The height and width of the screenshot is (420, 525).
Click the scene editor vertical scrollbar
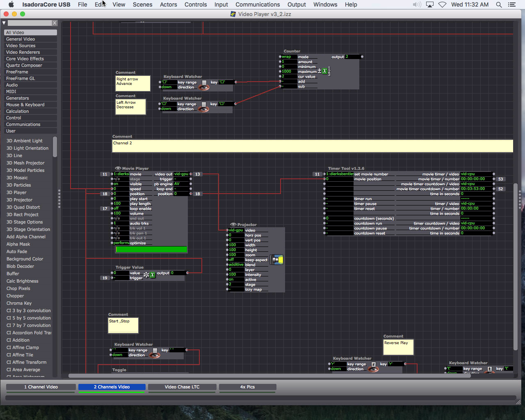(516, 267)
